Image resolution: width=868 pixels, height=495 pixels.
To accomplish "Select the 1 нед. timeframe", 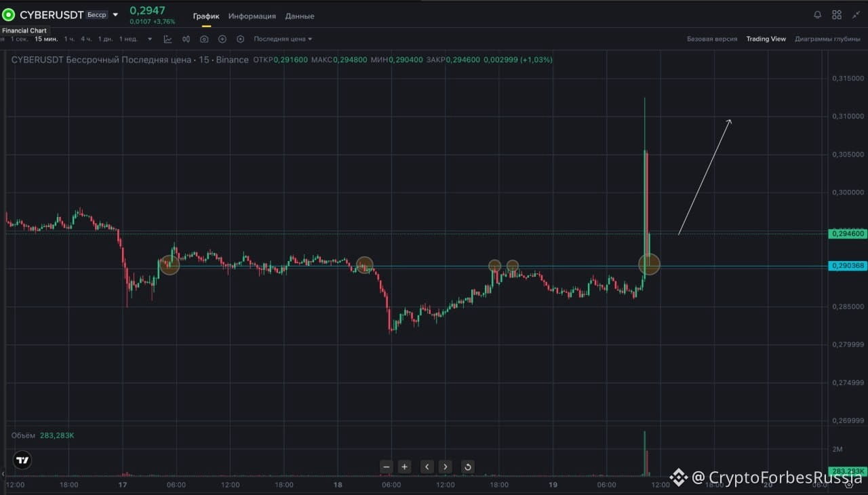I will point(128,39).
